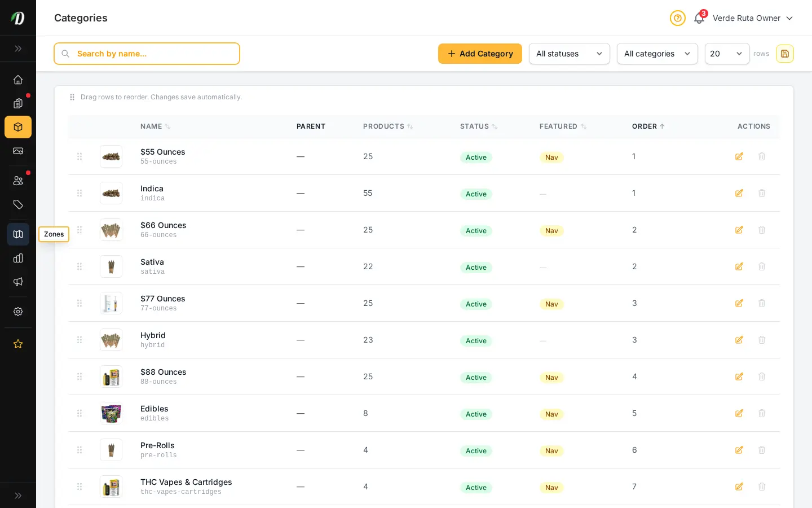Sort table by Name column
Screen dimensions: 812x508
(x=155, y=126)
